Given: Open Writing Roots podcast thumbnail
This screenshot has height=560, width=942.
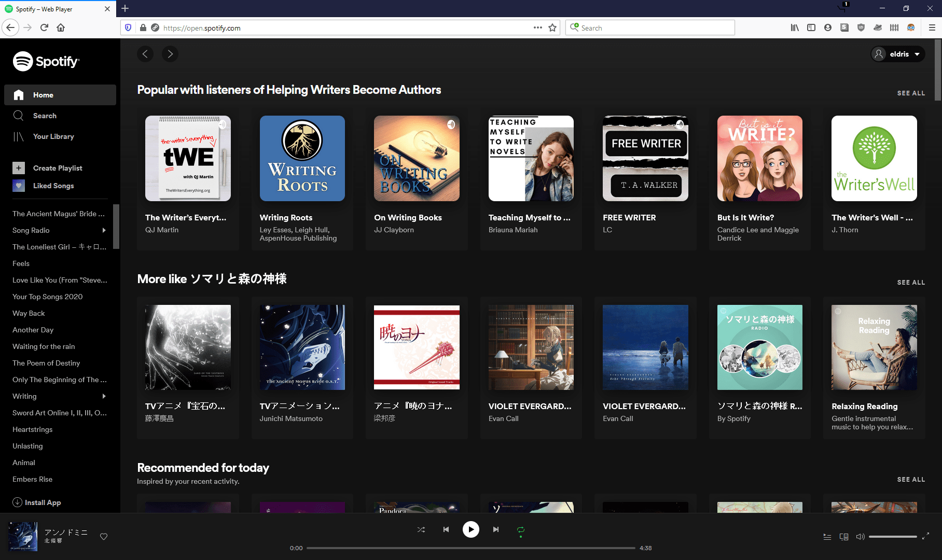Looking at the screenshot, I should tap(302, 158).
